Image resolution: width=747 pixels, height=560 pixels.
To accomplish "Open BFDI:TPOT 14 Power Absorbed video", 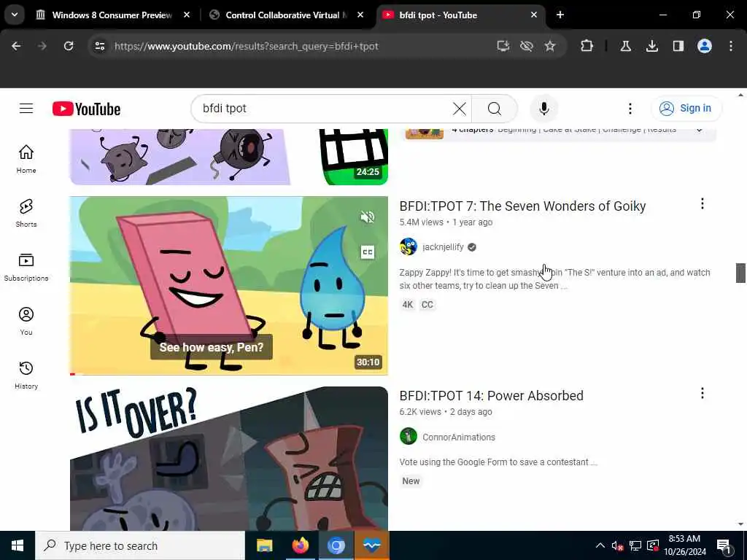I will [x=491, y=396].
